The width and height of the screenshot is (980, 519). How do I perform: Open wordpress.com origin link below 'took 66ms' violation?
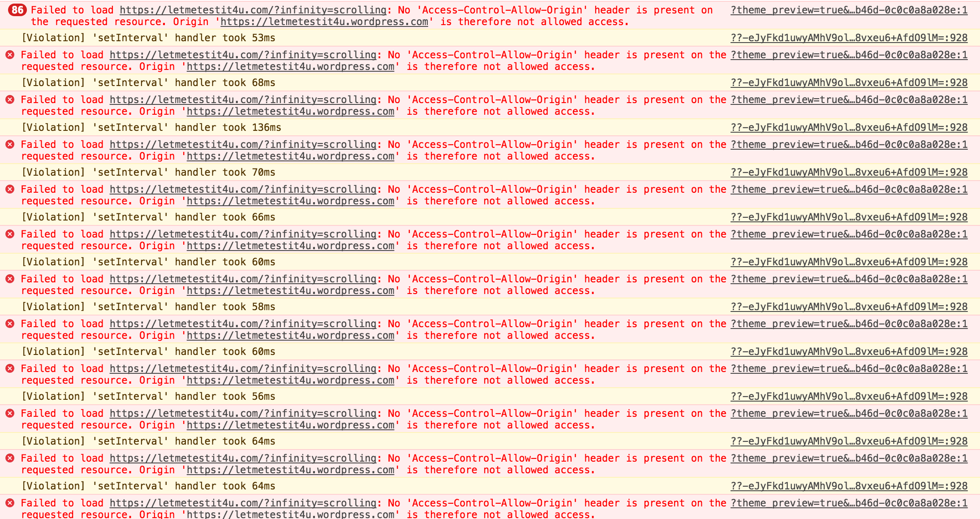pos(290,246)
